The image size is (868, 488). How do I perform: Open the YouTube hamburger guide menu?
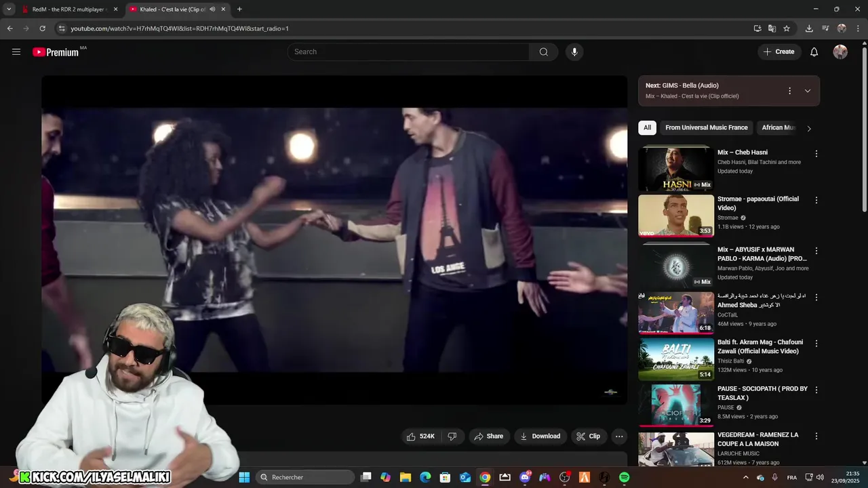16,52
